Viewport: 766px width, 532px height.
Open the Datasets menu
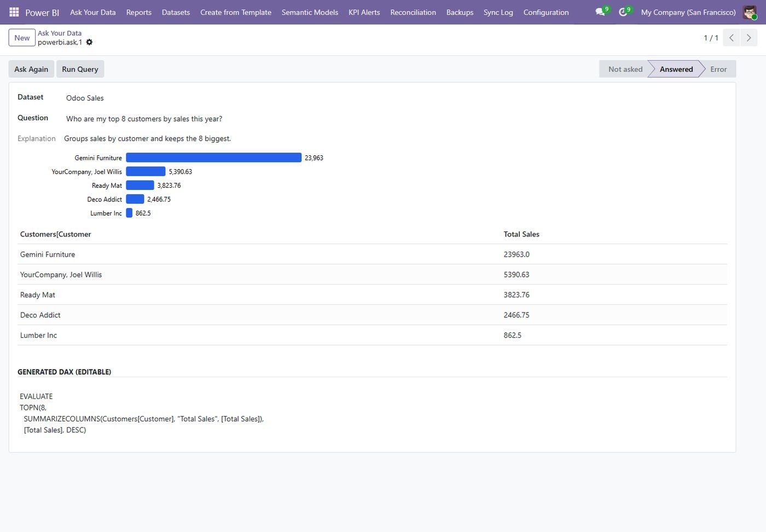(176, 12)
